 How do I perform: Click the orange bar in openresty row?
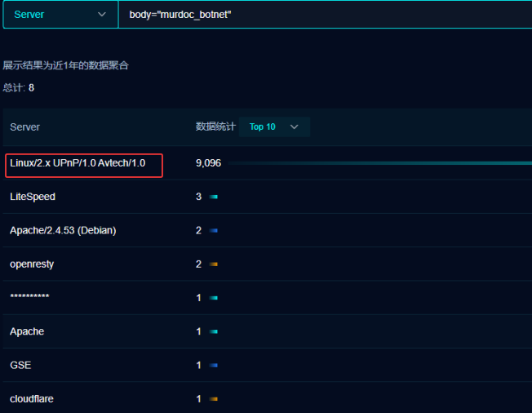[214, 264]
